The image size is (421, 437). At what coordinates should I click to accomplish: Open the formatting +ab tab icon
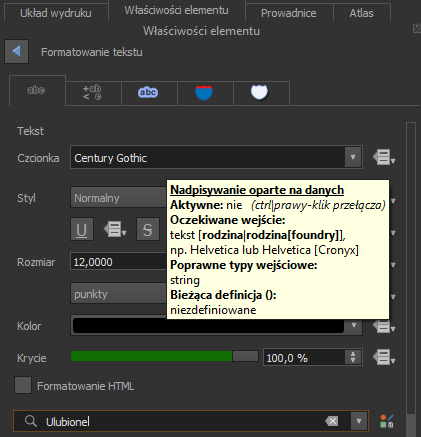click(92, 92)
